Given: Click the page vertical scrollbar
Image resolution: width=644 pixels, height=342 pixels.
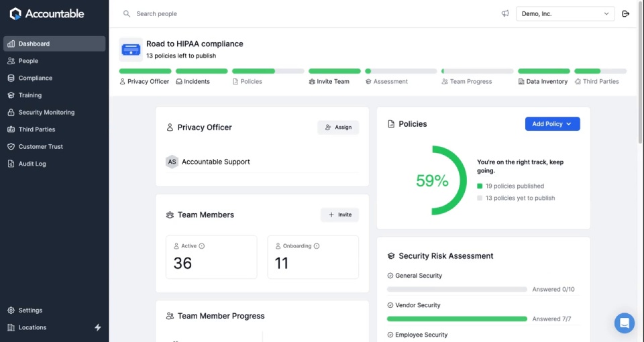Looking at the screenshot, I should 641,72.
